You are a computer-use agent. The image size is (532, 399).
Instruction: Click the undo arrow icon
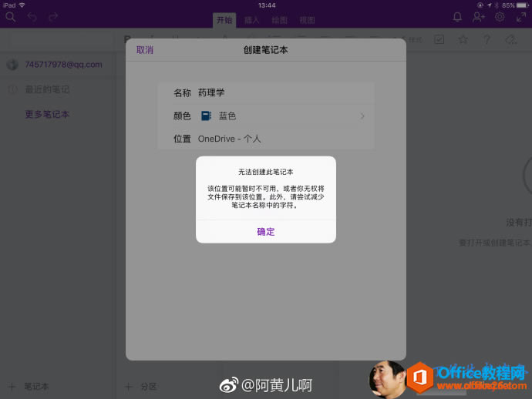coord(32,17)
